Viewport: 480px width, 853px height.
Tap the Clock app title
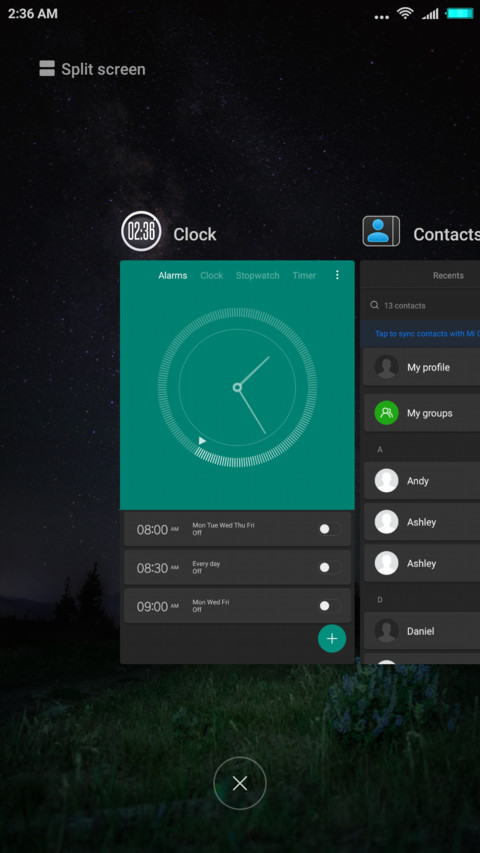point(195,234)
